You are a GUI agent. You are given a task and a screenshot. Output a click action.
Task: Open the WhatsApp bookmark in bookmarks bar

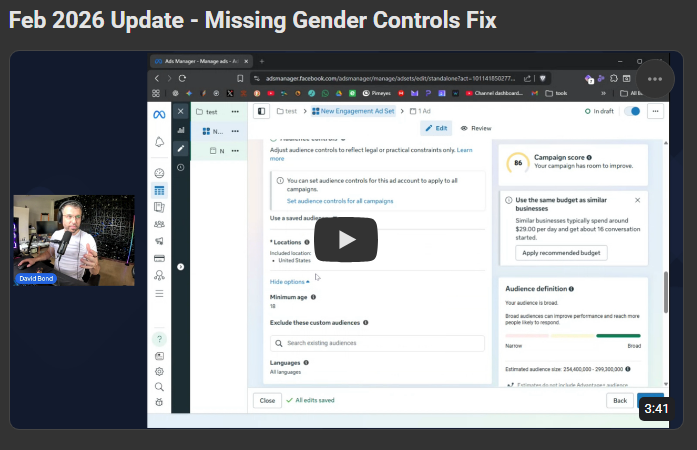tap(325, 93)
